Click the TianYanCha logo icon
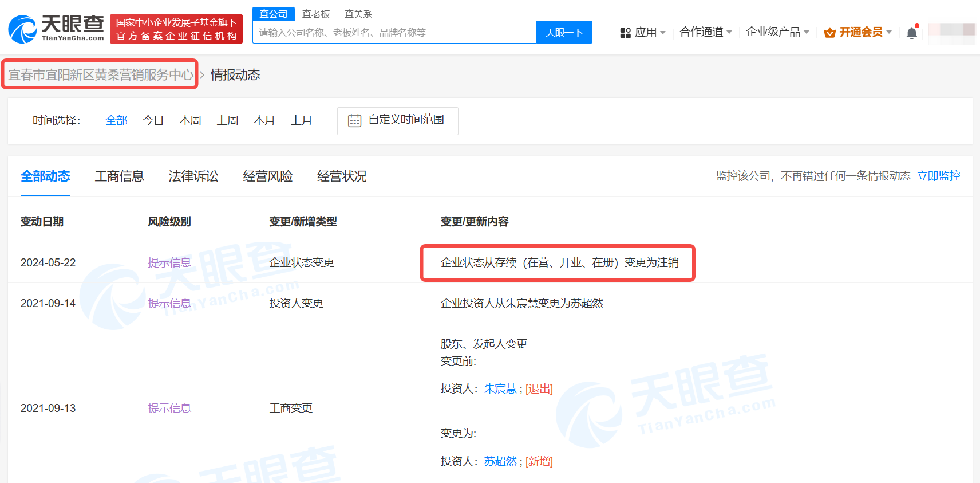The width and height of the screenshot is (980, 483). [23, 29]
